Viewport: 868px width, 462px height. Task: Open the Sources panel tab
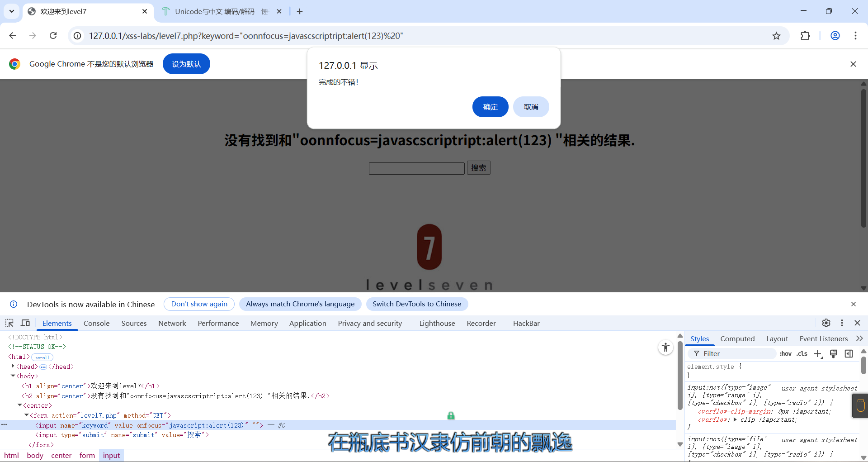pyautogui.click(x=134, y=323)
